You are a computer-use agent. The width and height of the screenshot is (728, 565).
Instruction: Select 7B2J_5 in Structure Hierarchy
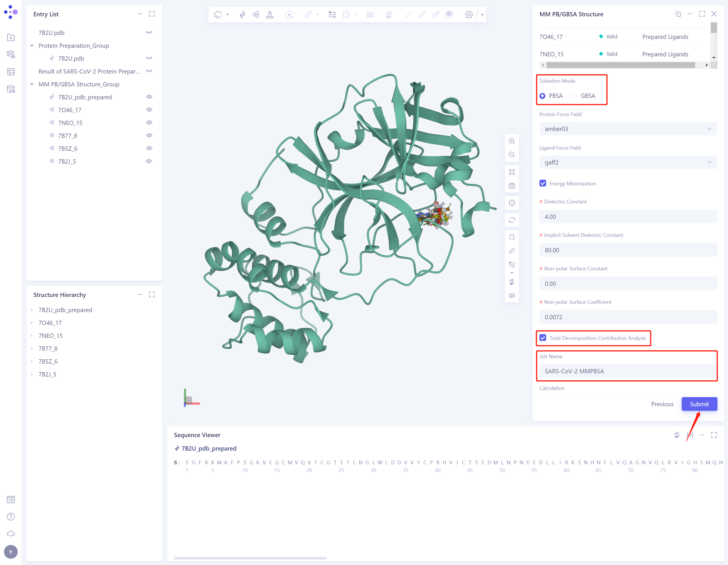47,374
